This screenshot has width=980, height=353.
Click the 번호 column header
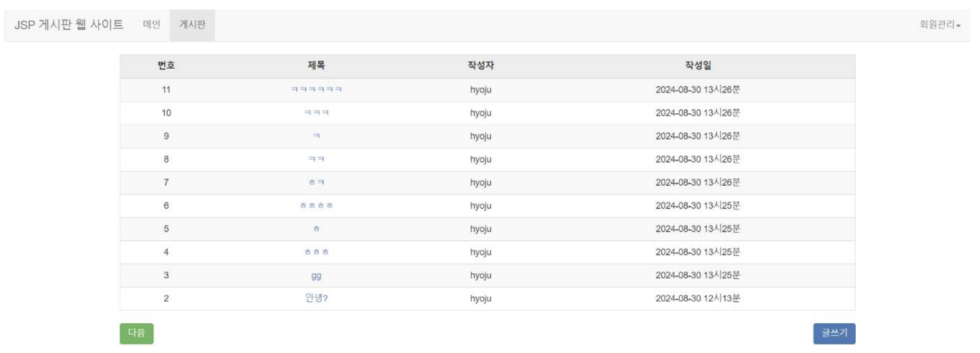[166, 65]
